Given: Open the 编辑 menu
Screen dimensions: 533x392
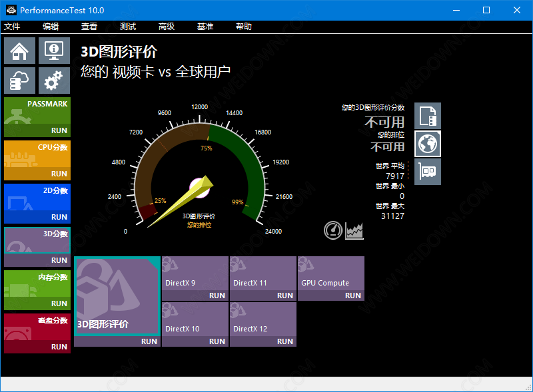Looking at the screenshot, I should click(x=51, y=27).
